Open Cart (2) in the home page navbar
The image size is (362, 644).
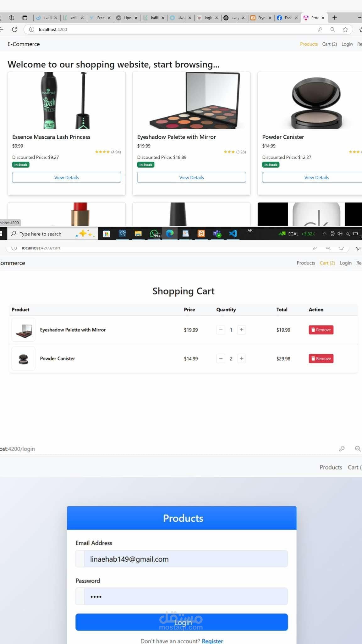point(330,44)
